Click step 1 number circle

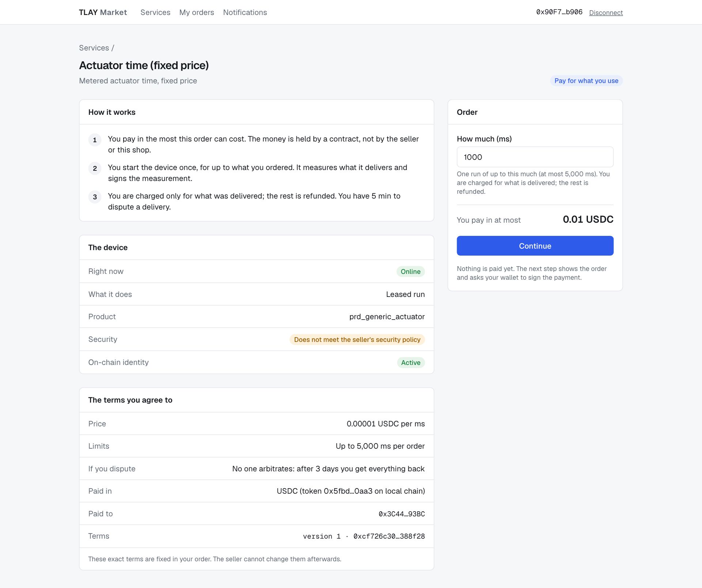click(95, 140)
